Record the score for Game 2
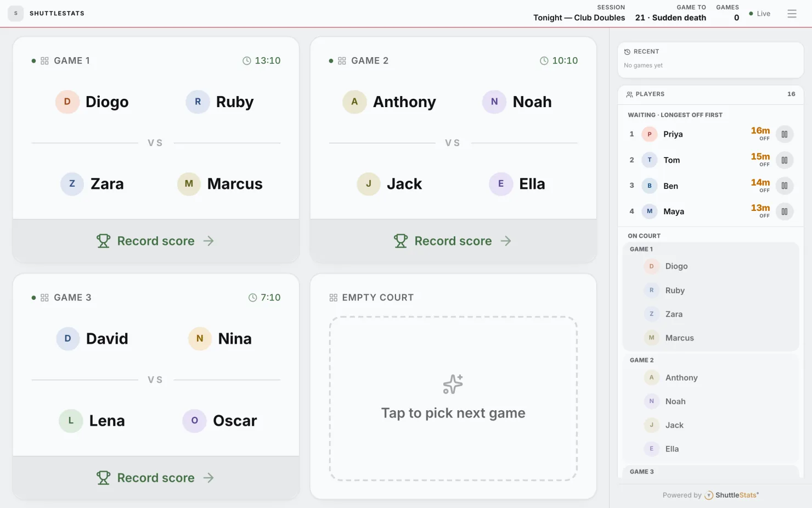 tap(453, 241)
